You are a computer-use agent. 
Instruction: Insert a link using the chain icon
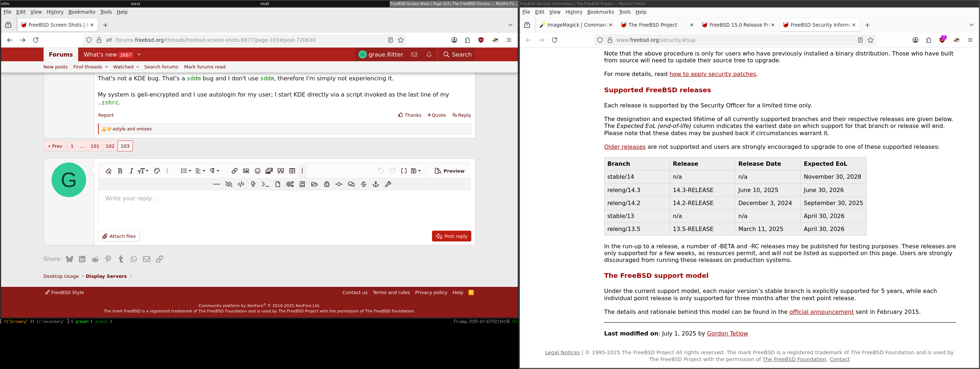[x=234, y=171]
